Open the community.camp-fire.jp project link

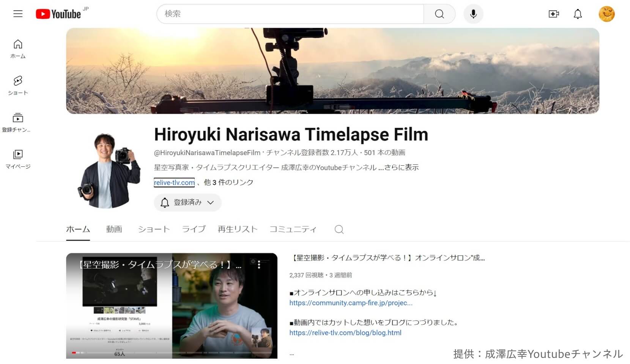(x=351, y=303)
